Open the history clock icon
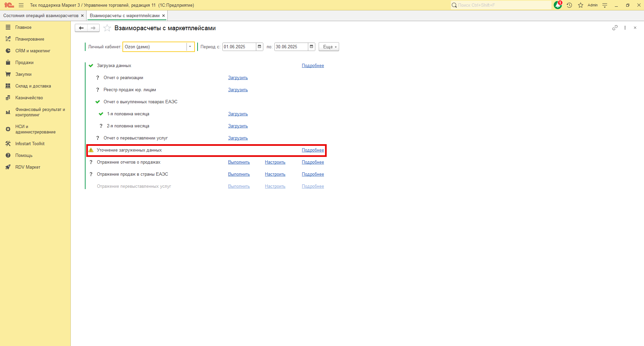The width and height of the screenshot is (644, 346). click(x=569, y=5)
